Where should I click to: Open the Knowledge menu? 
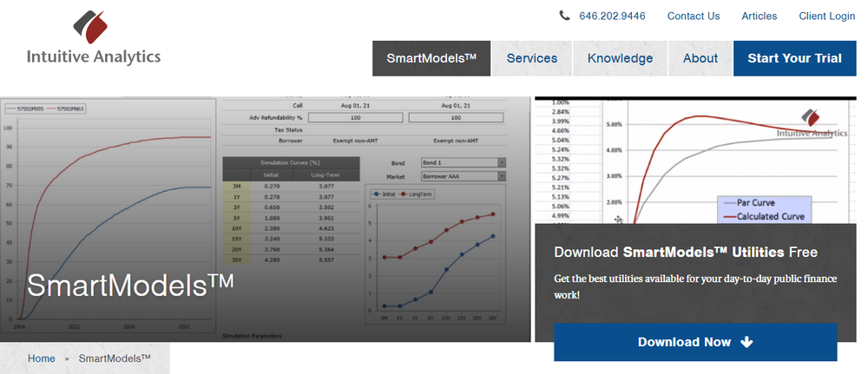620,58
